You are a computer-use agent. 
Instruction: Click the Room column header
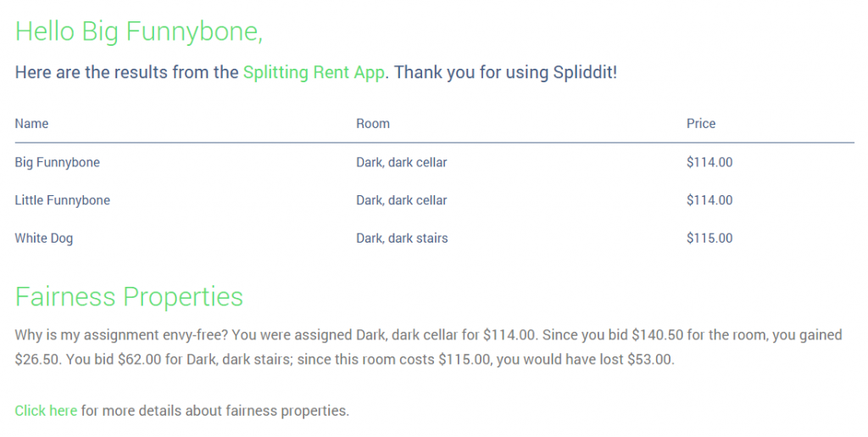(x=373, y=124)
